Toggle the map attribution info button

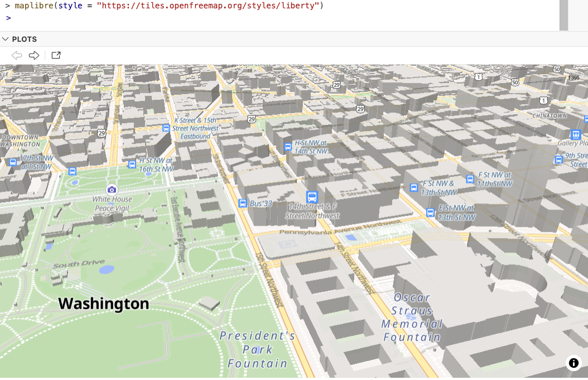pos(573,363)
